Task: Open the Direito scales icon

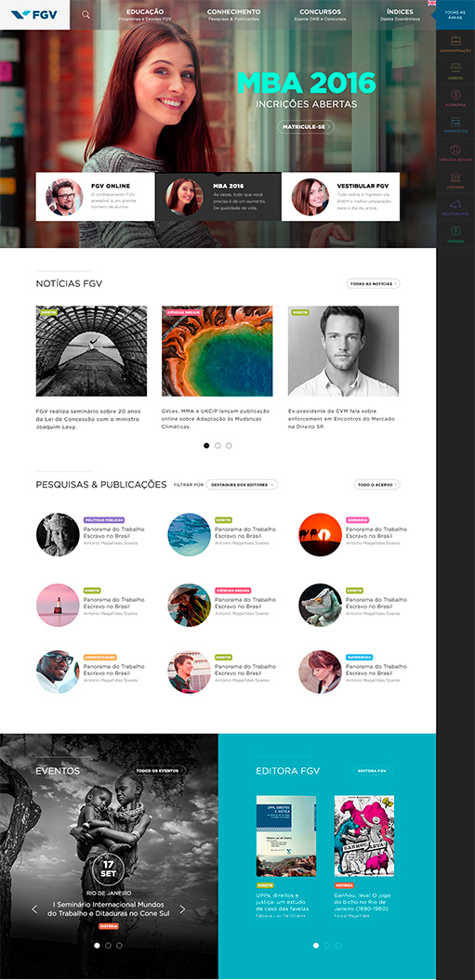Action: point(455,68)
